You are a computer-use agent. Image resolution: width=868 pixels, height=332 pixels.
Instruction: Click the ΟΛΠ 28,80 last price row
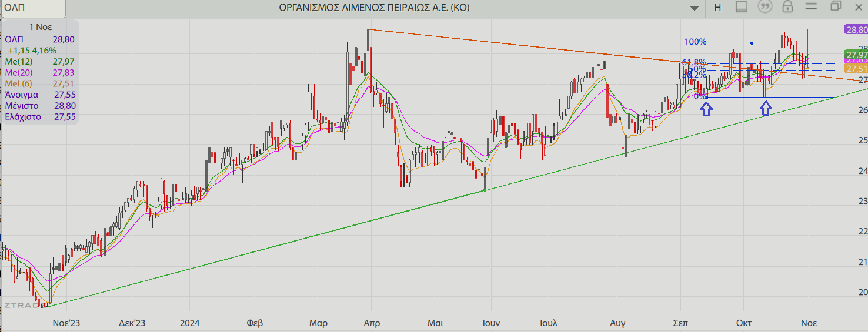pyautogui.click(x=39, y=39)
